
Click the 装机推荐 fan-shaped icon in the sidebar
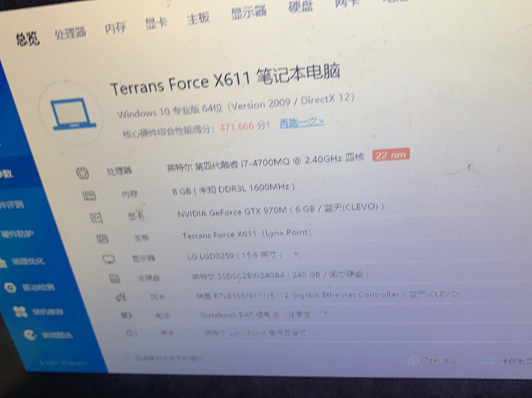(x=20, y=311)
